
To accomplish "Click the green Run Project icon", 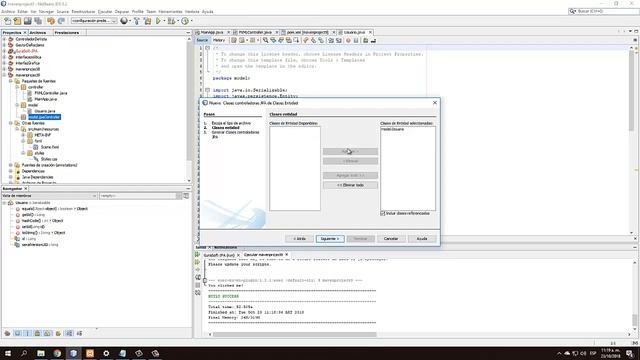I will (x=158, y=21).
